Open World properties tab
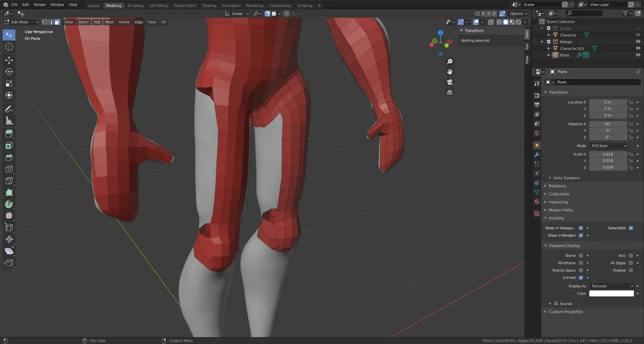The image size is (644, 344). [x=537, y=133]
